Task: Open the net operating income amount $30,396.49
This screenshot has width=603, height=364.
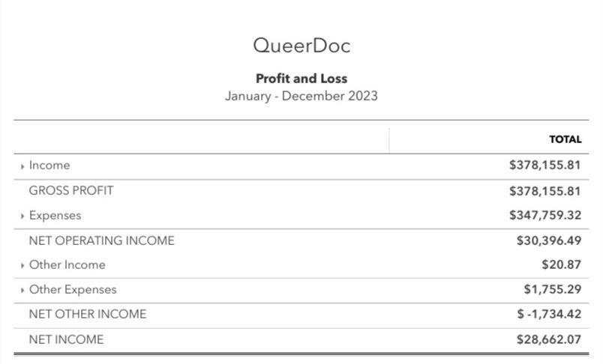Action: click(x=549, y=240)
